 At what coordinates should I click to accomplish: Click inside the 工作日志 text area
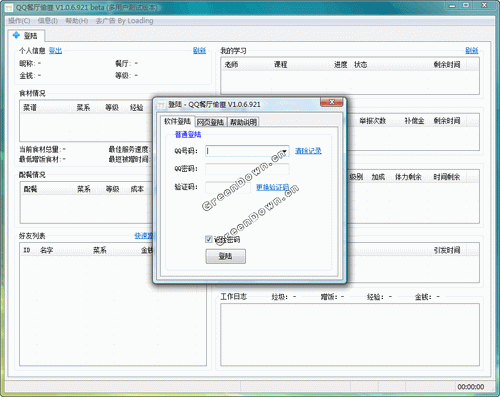point(350,335)
